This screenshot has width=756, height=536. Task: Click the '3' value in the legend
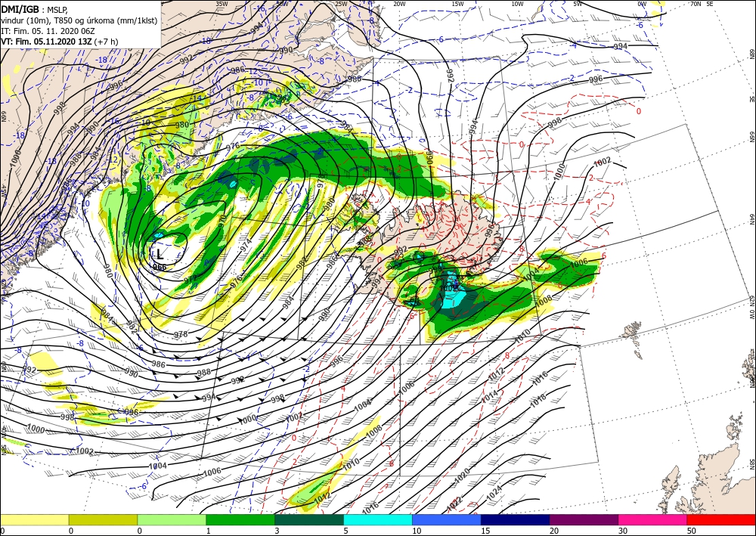277,531
